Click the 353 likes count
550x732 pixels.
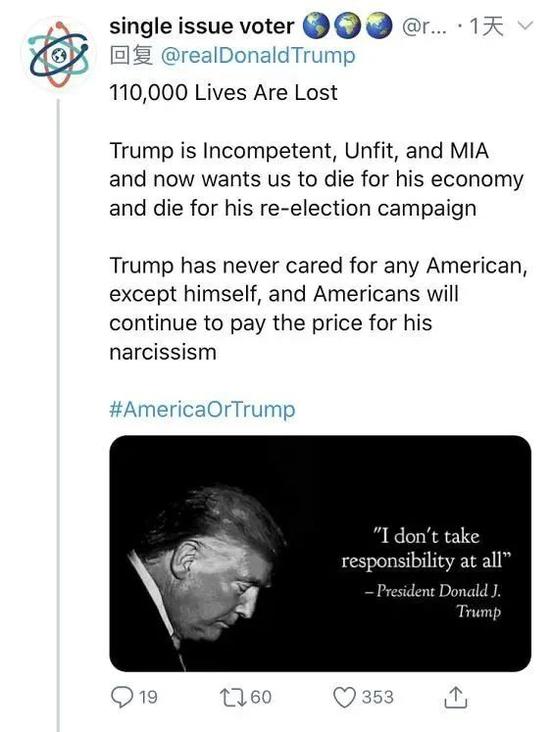378,697
